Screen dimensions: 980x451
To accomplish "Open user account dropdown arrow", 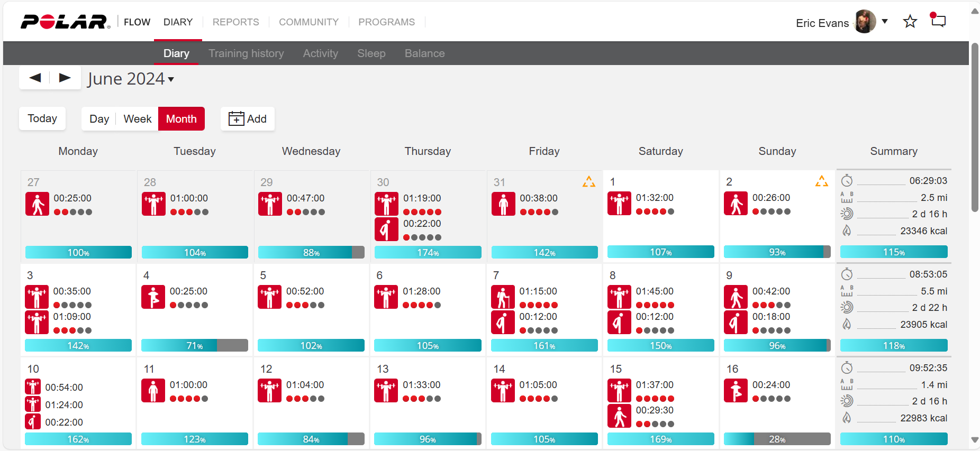I will 885,22.
